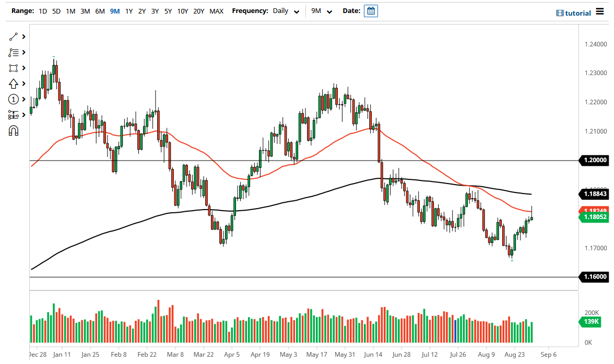
Task: Set the range to MAX
Action: click(216, 11)
